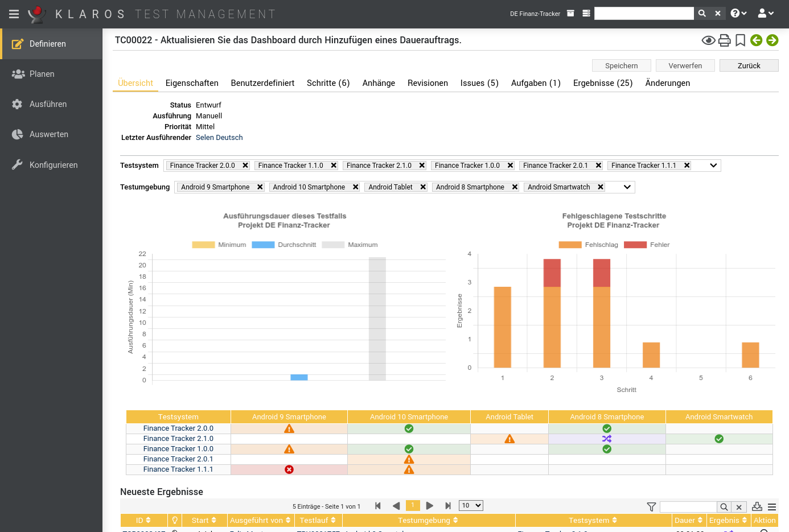789x532 pixels.
Task: Remove Finance Tracker 1.1.0 from Testsystem filter
Action: pos(334,166)
